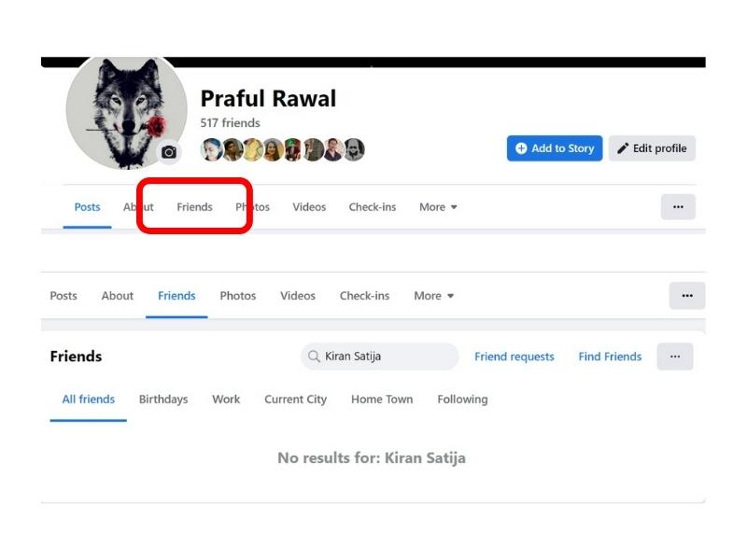The width and height of the screenshot is (747, 560).
Task: Click Add to Story button
Action: coord(555,148)
